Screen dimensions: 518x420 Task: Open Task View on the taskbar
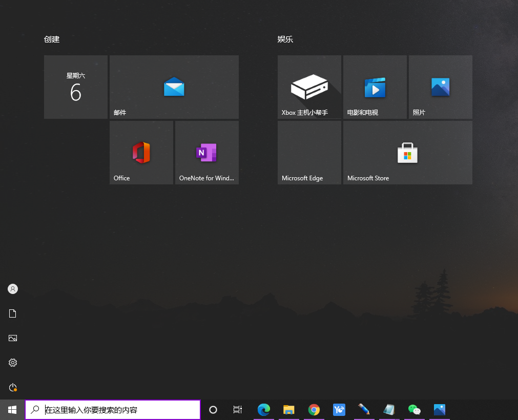click(238, 410)
